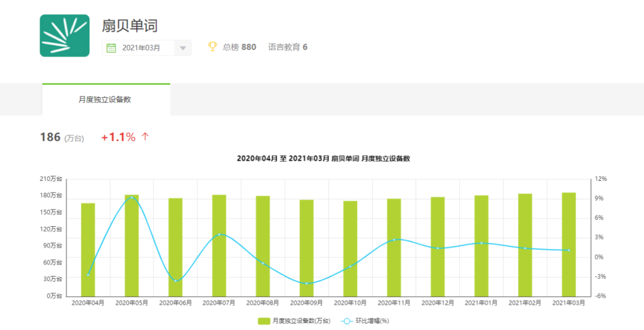The width and height of the screenshot is (644, 330).
Task: Click the -6% right axis label
Action: pos(600,296)
